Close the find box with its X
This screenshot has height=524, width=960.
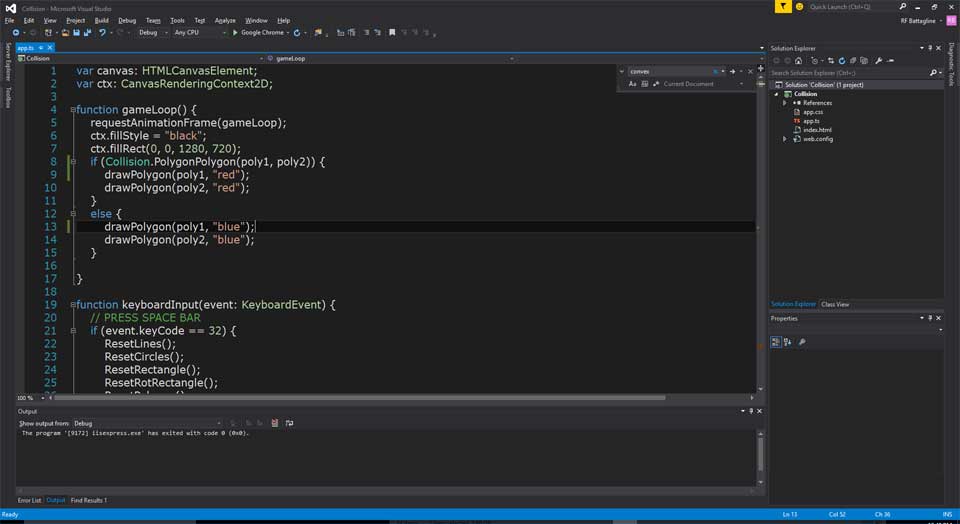[x=751, y=72]
